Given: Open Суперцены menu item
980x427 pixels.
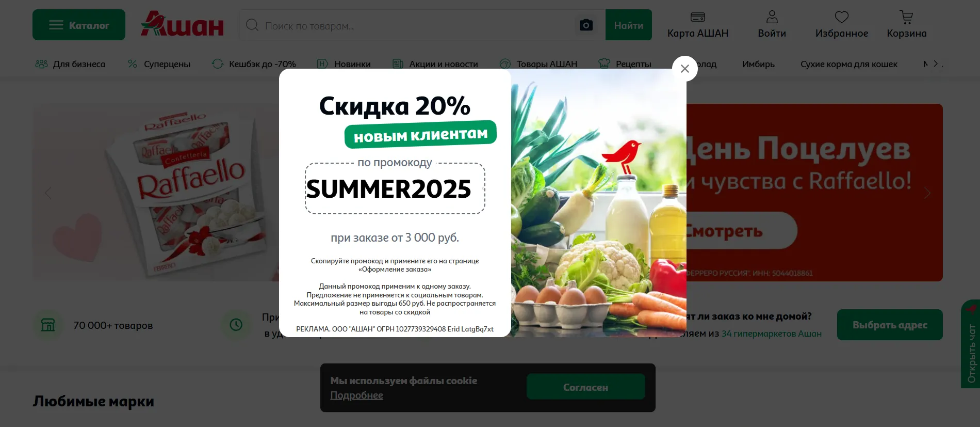Looking at the screenshot, I should 159,64.
